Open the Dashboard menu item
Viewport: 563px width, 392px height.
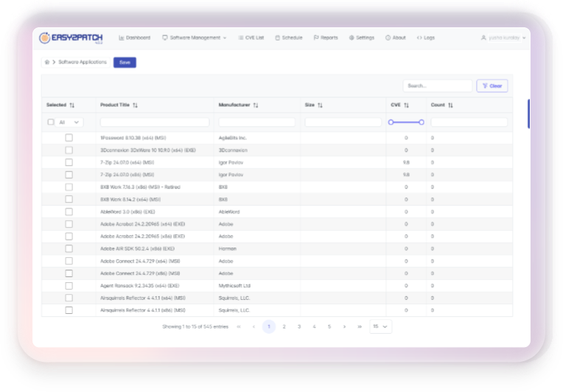pyautogui.click(x=135, y=38)
